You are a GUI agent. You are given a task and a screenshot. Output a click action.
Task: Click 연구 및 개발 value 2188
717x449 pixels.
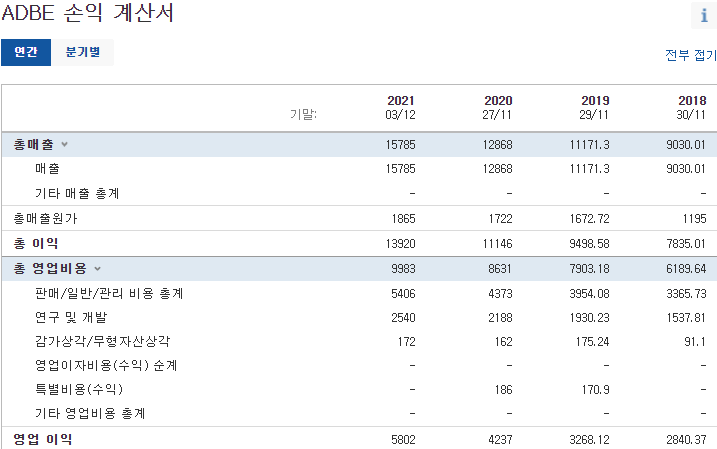[x=500, y=317]
